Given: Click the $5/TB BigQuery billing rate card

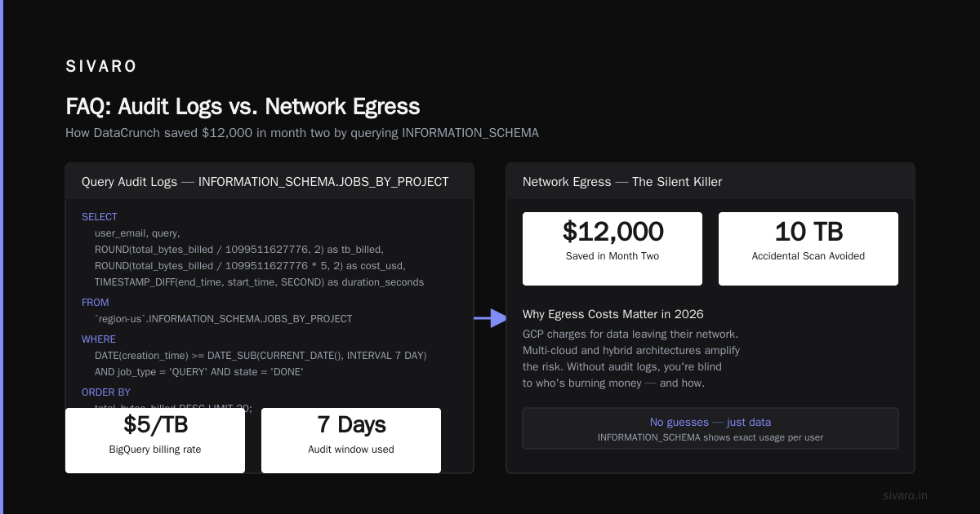Looking at the screenshot, I should click(x=155, y=441).
